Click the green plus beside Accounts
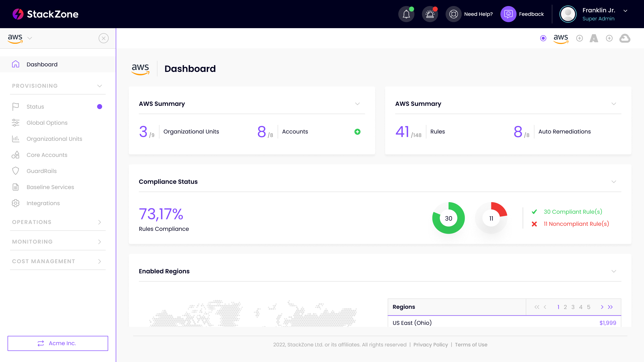 [x=357, y=132]
